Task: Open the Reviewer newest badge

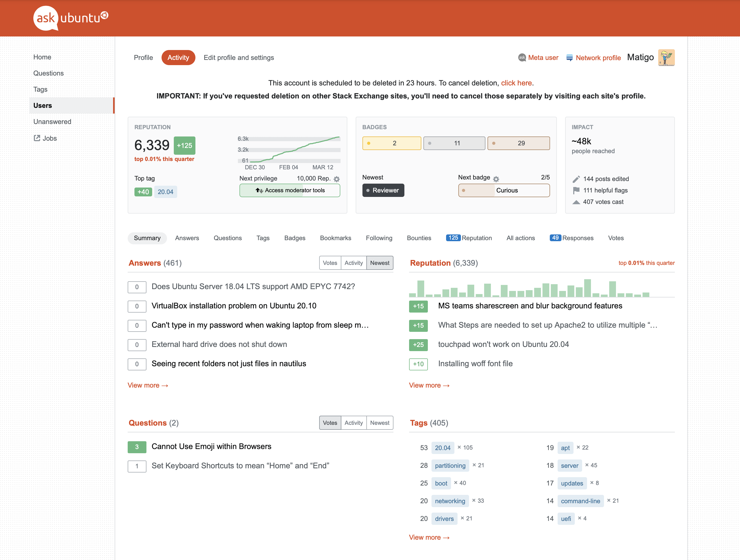Action: (383, 190)
